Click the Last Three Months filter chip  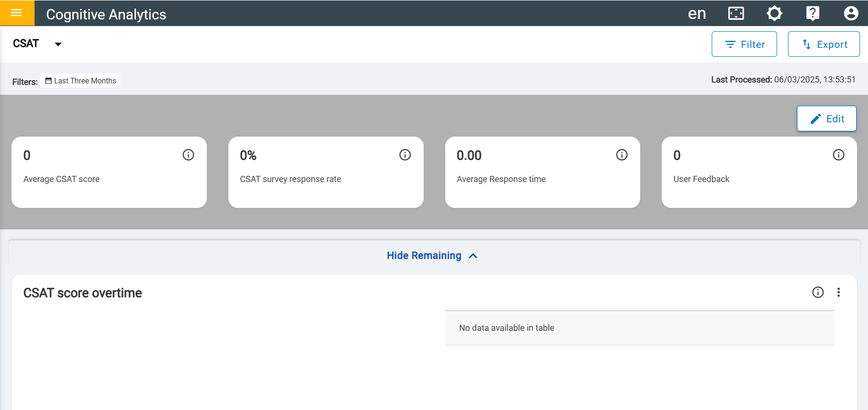80,81
